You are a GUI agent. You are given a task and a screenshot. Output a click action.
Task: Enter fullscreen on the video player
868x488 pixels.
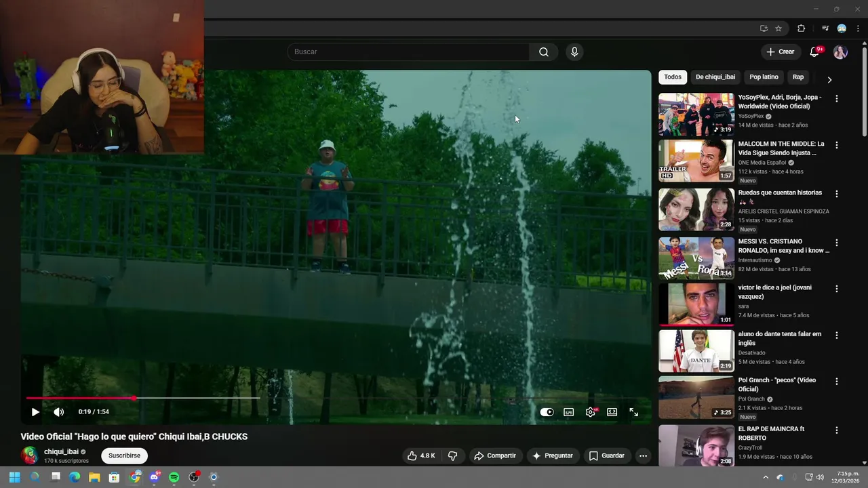pyautogui.click(x=634, y=412)
